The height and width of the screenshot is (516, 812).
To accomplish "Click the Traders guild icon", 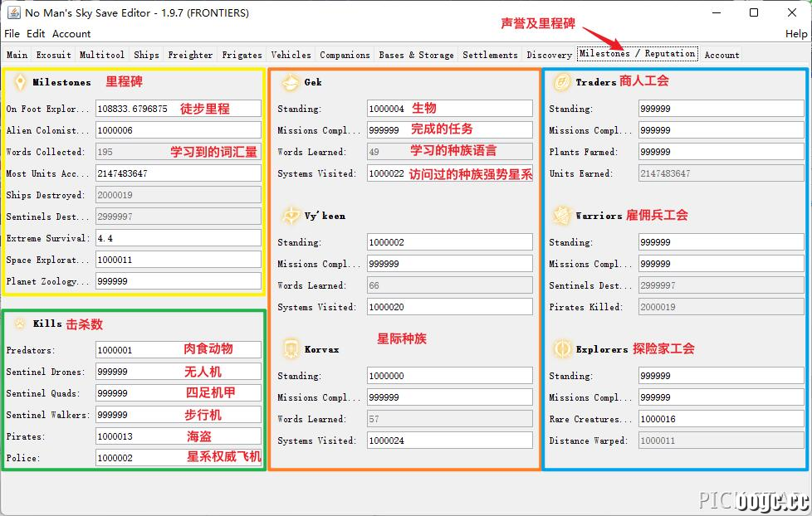I will pos(562,82).
